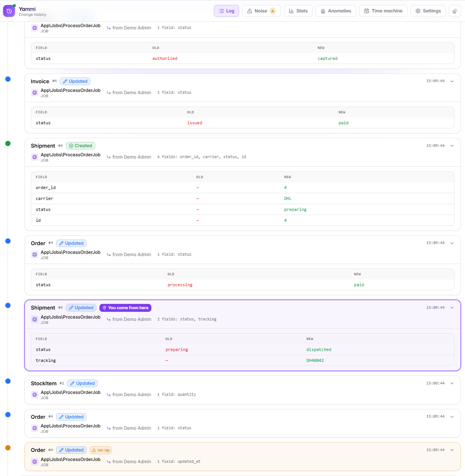The height and width of the screenshot is (476, 465).
Task: Collapse the Invoice #4 entry chevron
Action: (452, 81)
